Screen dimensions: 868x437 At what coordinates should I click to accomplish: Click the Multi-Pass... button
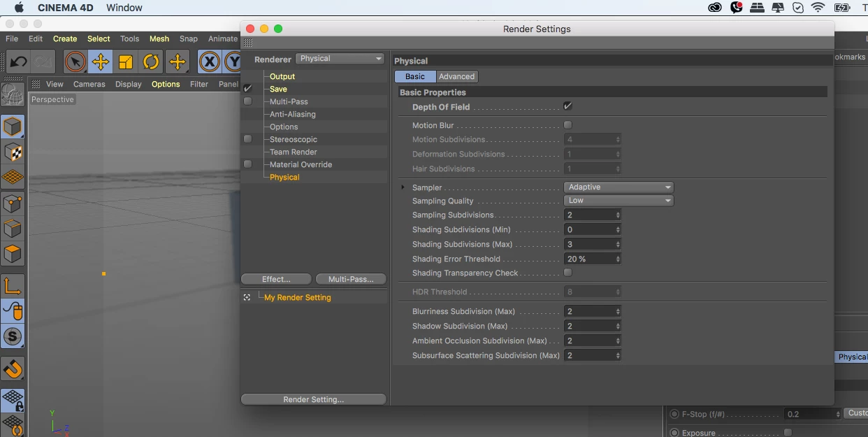tap(351, 279)
